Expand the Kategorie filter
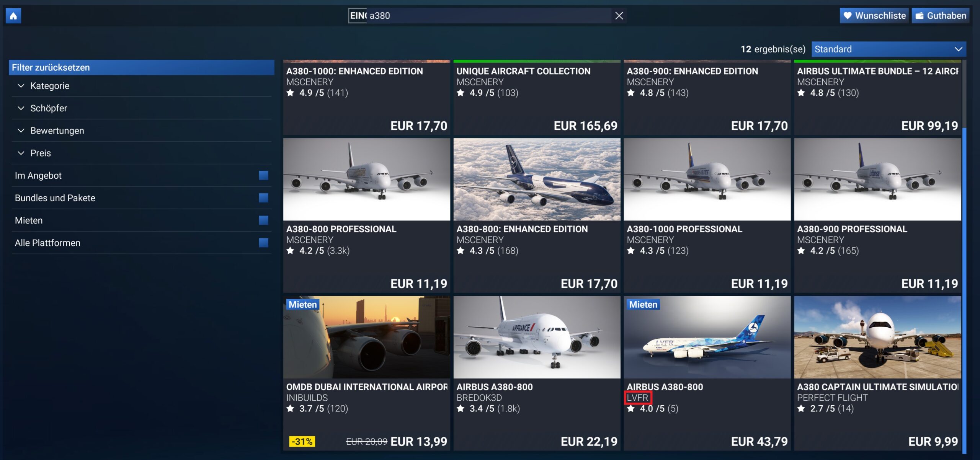 pyautogui.click(x=142, y=86)
